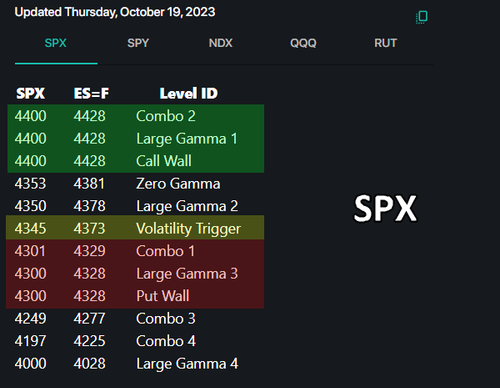Select the Call Wall row

click(x=136, y=161)
